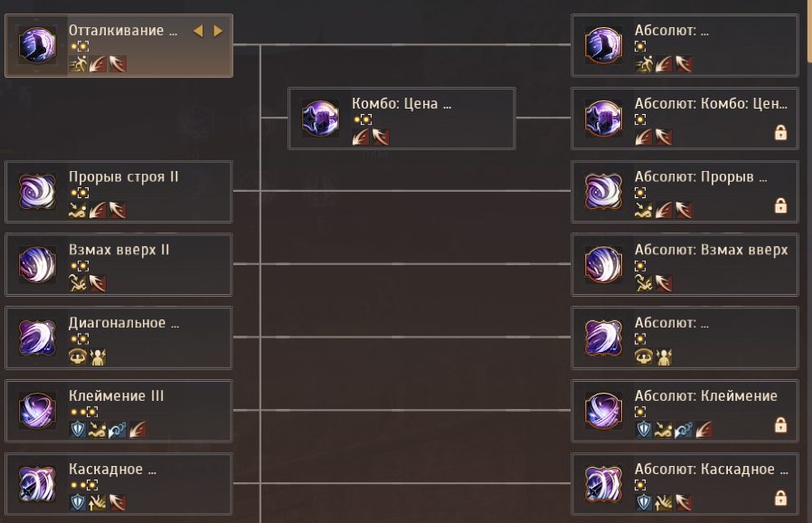Image resolution: width=812 pixels, height=523 pixels.
Task: Toggle the lock on Абсолют: Клеймение
Action: tap(780, 424)
